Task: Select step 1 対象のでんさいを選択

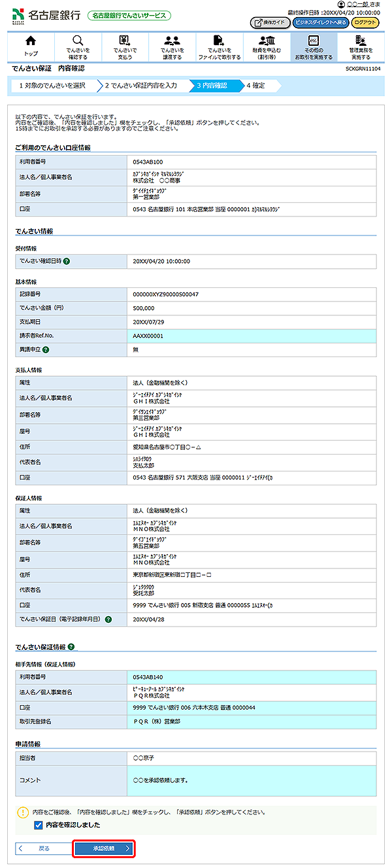Action: pyautogui.click(x=52, y=85)
